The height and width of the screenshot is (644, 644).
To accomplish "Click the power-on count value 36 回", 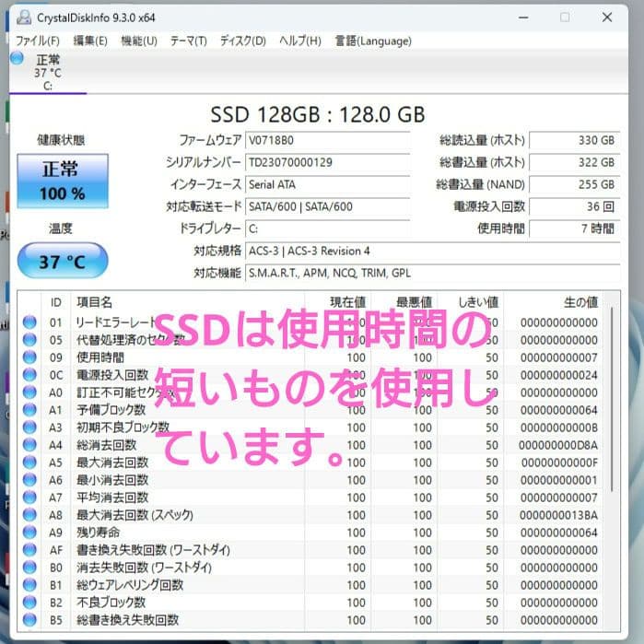I will (575, 206).
